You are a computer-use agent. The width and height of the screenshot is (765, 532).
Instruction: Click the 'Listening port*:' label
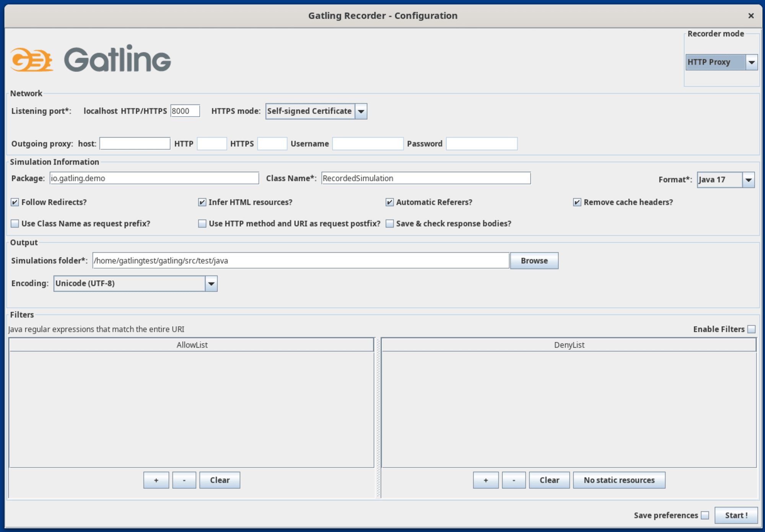coord(41,111)
